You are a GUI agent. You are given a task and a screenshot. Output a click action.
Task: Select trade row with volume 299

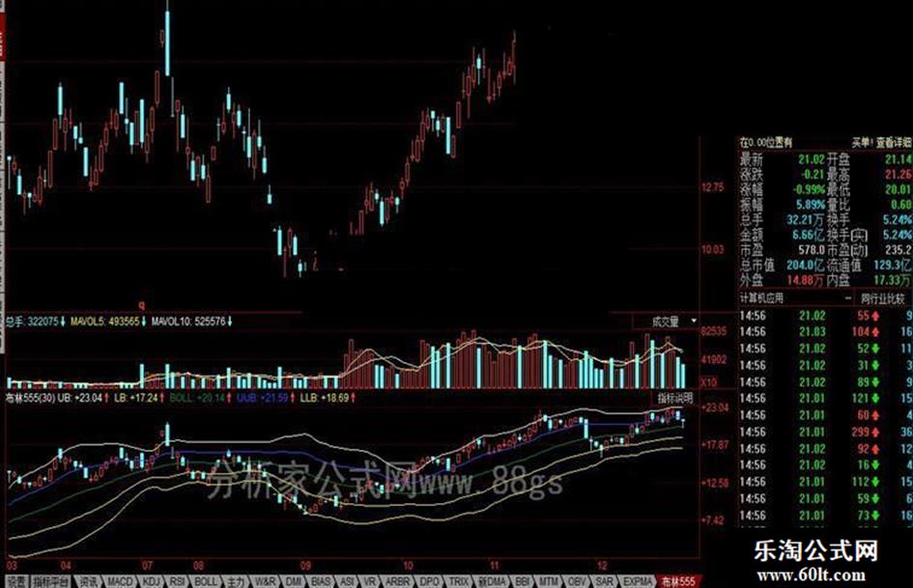(826, 432)
